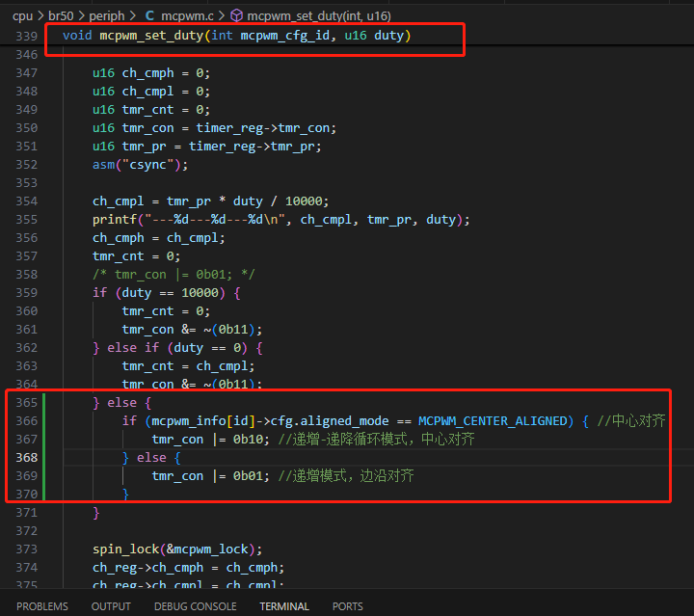Click the C file icon before mcpwm.c
Image resolution: width=694 pixels, height=616 pixels.
coord(149,16)
